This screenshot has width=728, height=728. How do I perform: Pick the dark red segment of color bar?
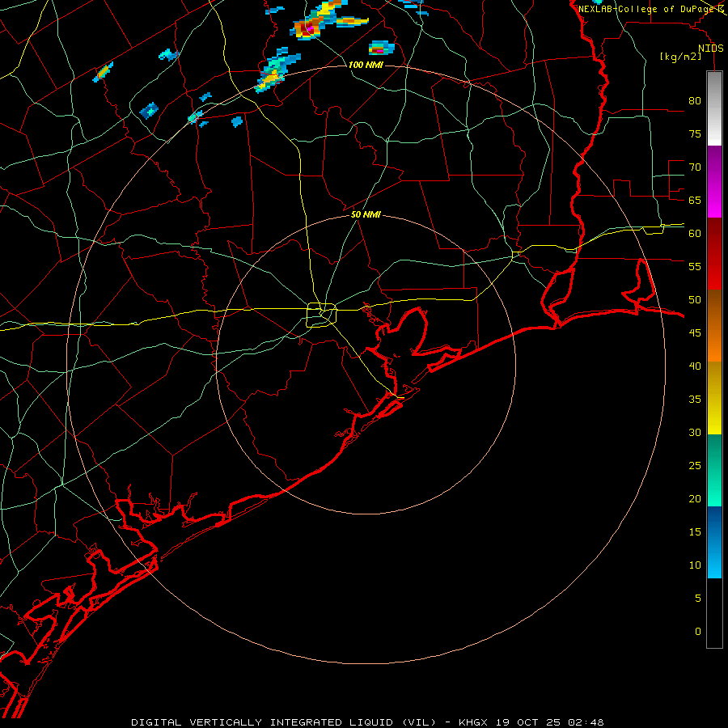coord(714,253)
